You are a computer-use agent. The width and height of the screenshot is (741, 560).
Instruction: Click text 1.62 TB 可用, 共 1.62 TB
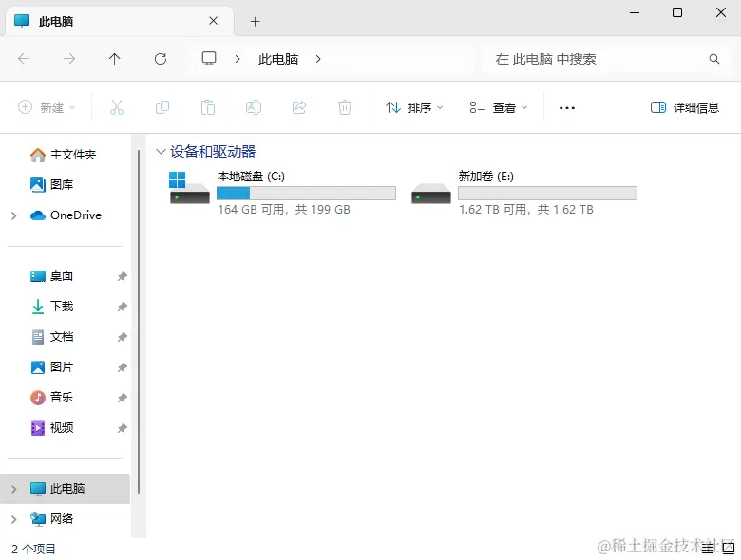point(526,209)
